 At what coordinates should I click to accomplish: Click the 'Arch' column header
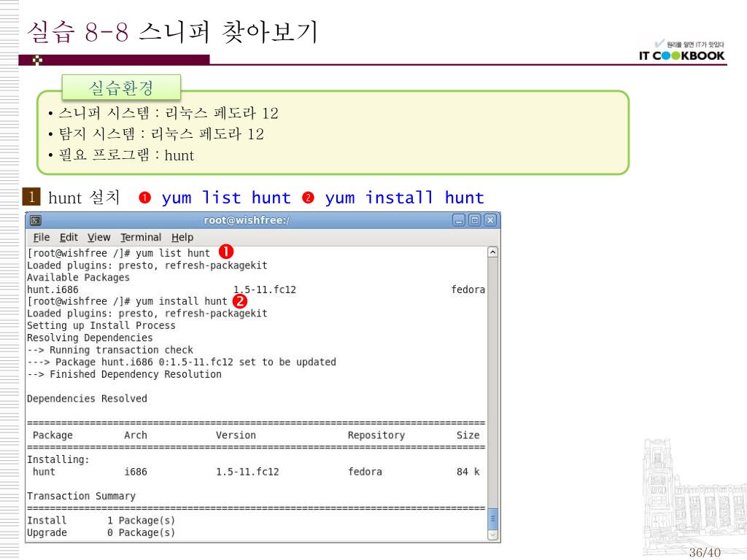(x=136, y=435)
